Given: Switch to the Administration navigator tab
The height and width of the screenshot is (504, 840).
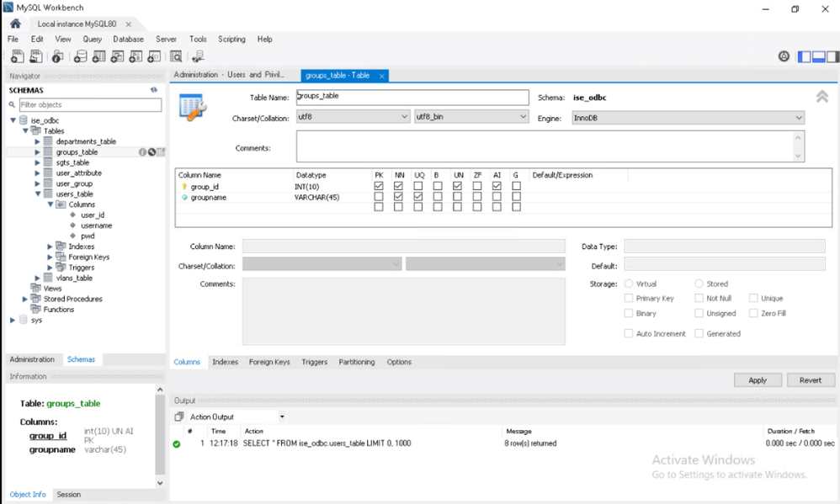Looking at the screenshot, I should coord(32,359).
